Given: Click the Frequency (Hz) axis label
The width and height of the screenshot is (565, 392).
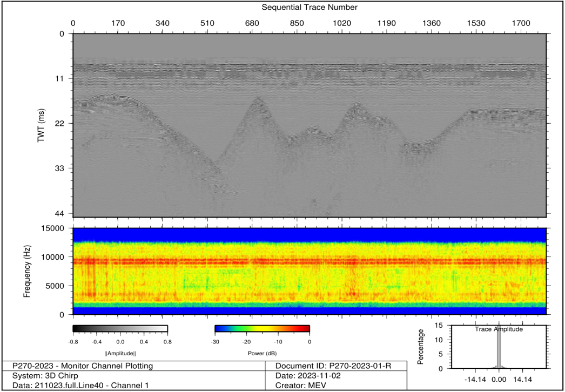Looking at the screenshot, I should 27,271.
